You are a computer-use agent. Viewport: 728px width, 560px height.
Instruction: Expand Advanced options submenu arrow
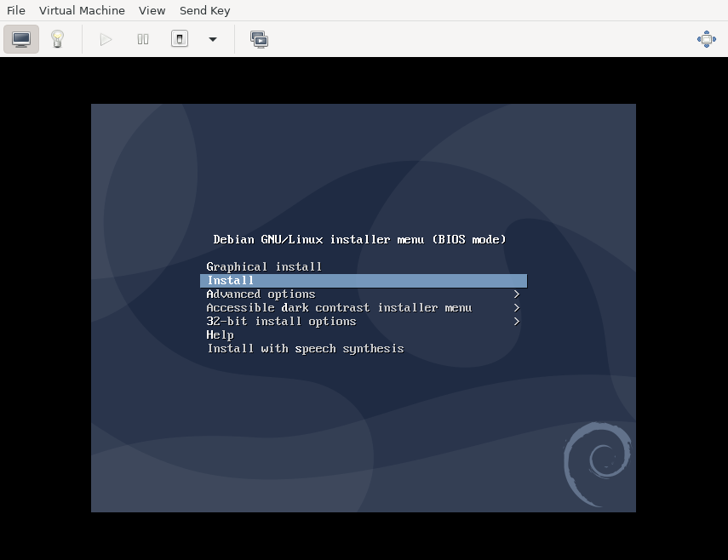(516, 294)
